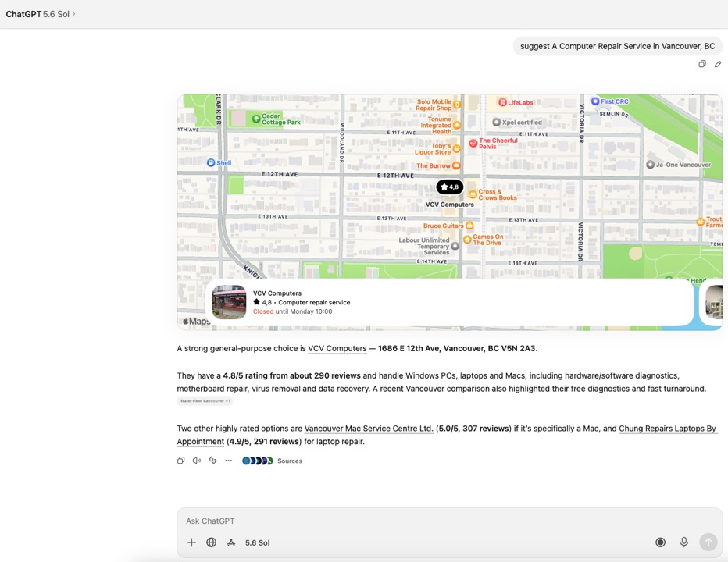Select Games On The Drive marker
Image resolution: width=728 pixels, height=562 pixels.
point(467,240)
